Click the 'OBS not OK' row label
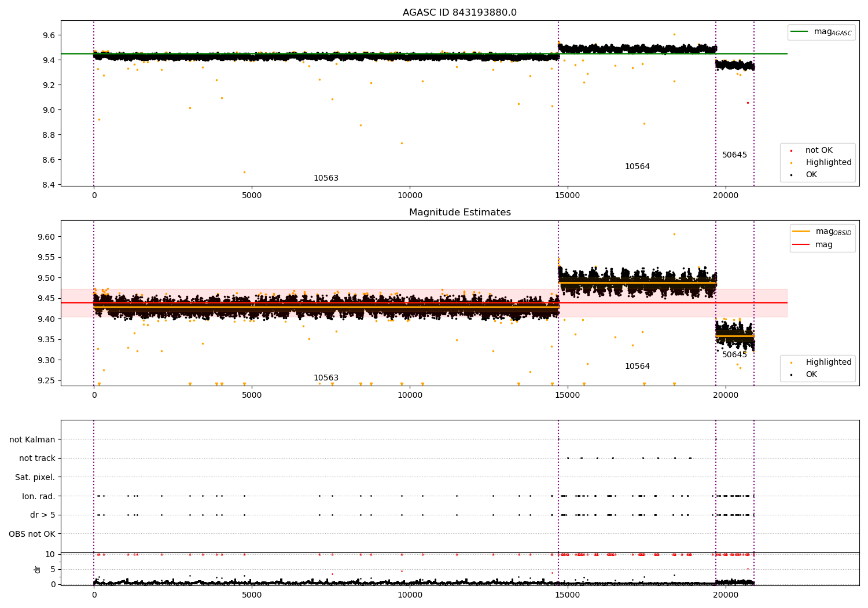The height and width of the screenshot is (608, 868). pos(32,534)
